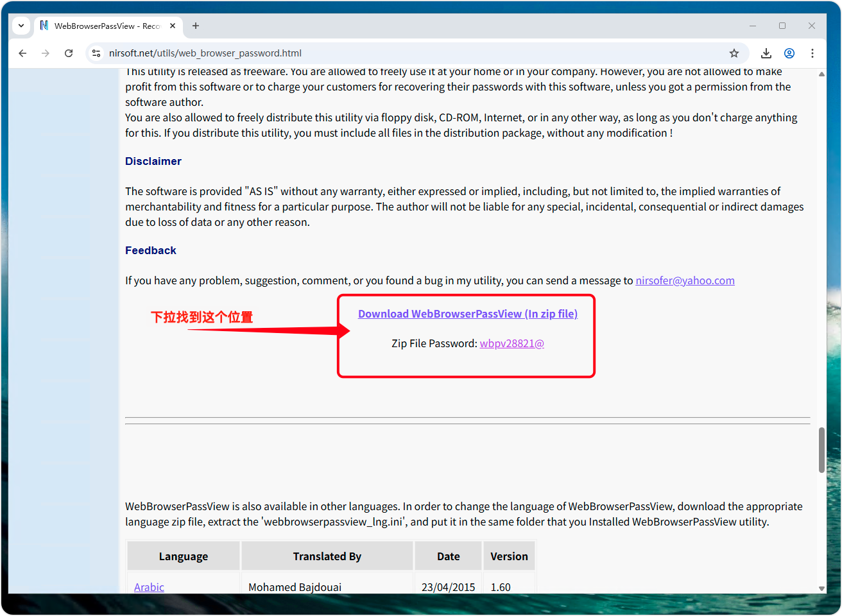
Task: Open the browser downloads panel
Action: tap(766, 53)
